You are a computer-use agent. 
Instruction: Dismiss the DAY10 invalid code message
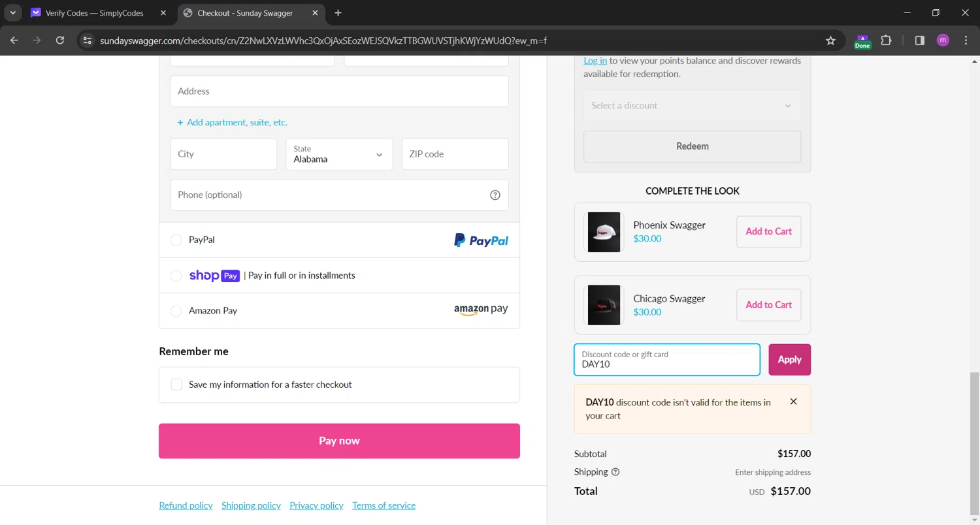(793, 402)
